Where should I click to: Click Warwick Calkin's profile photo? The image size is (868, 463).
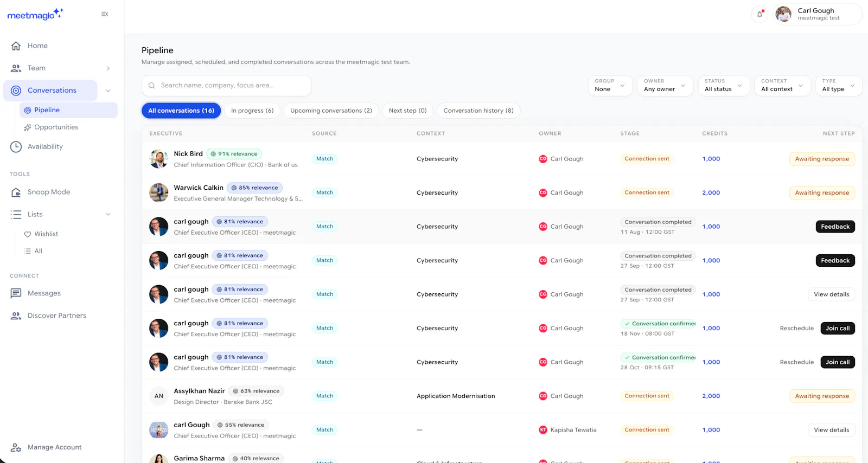click(x=159, y=193)
